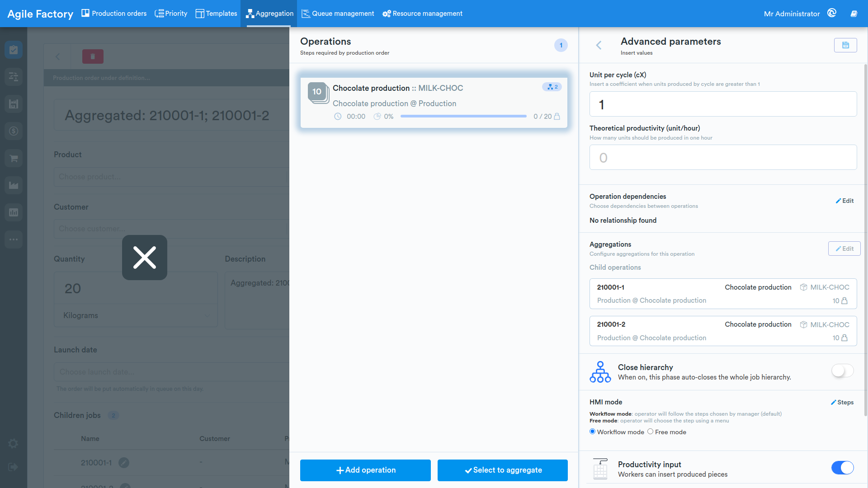Image resolution: width=868 pixels, height=488 pixels.
Task: Open the Choose product dropdown
Action: point(171,177)
